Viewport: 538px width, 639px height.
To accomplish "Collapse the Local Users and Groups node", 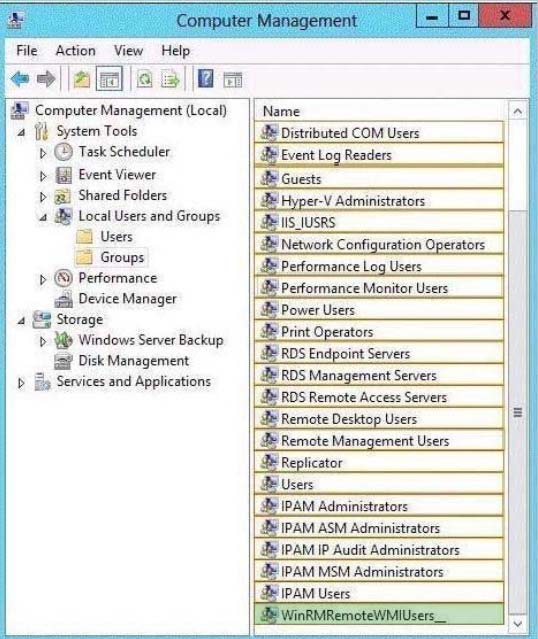I will 43,217.
